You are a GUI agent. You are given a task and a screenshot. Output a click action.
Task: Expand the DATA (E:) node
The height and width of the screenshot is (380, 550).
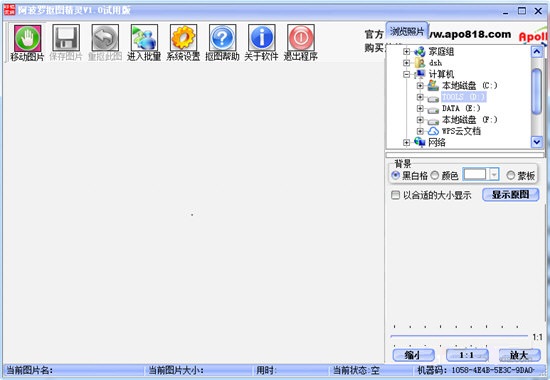coord(420,108)
